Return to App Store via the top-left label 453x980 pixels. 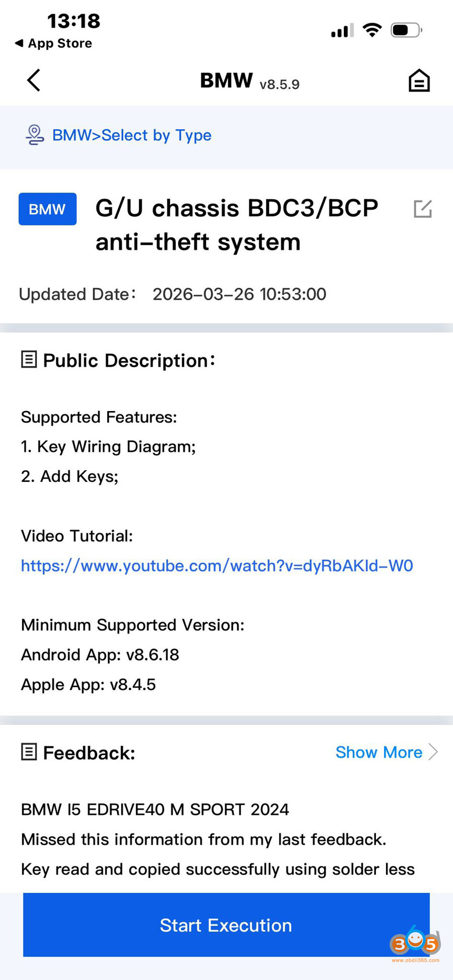(x=52, y=44)
